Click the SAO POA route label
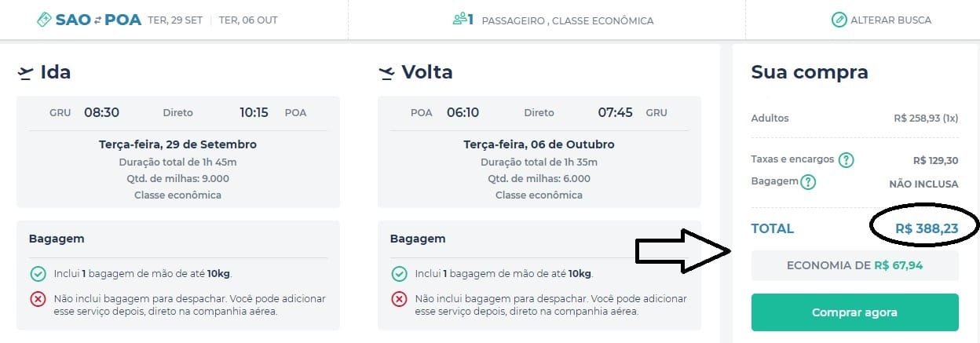The height and width of the screenshot is (343, 980). 98,20
